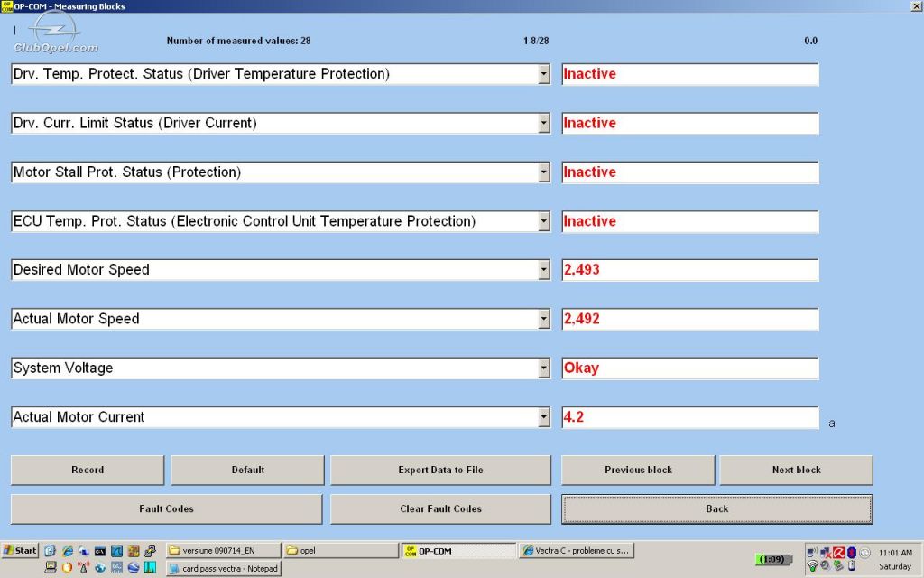Click the Safely Remove Hardware tray icon
924x578 pixels.
(838, 565)
